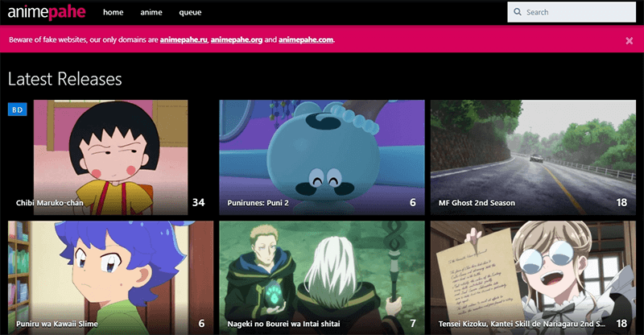Open the home menu item
The height and width of the screenshot is (335, 644).
113,12
